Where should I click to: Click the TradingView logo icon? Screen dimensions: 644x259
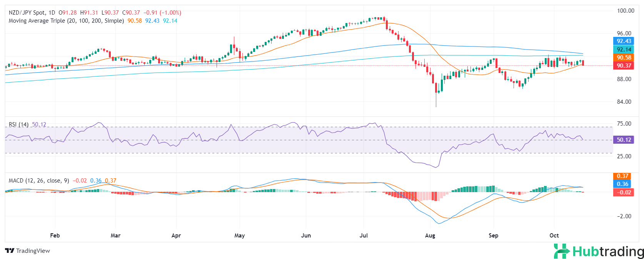(10, 251)
